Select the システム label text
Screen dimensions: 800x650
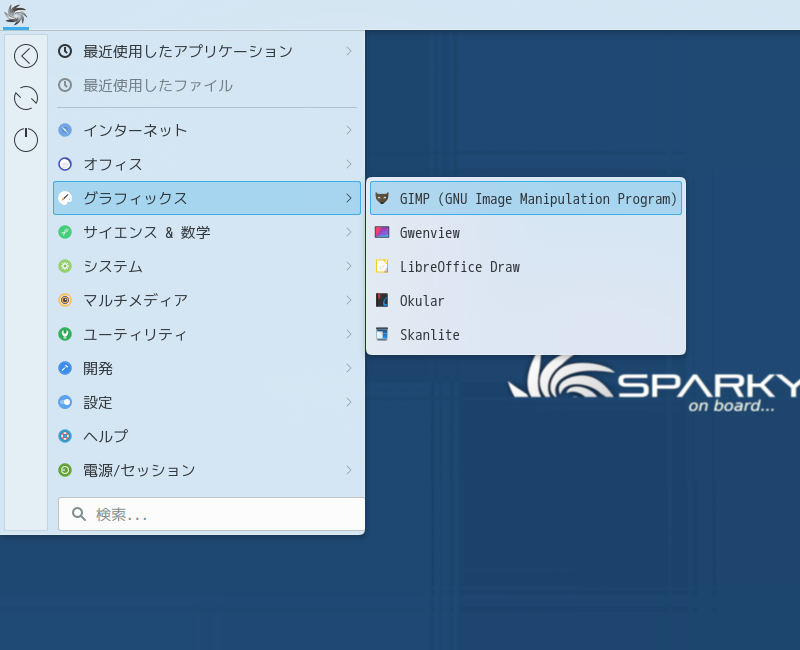point(113,266)
